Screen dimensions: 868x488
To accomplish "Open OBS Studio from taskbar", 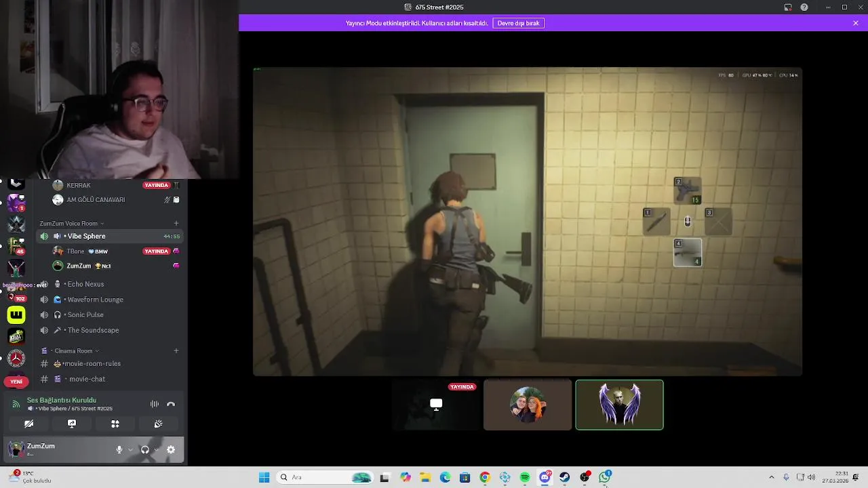I will point(585,477).
